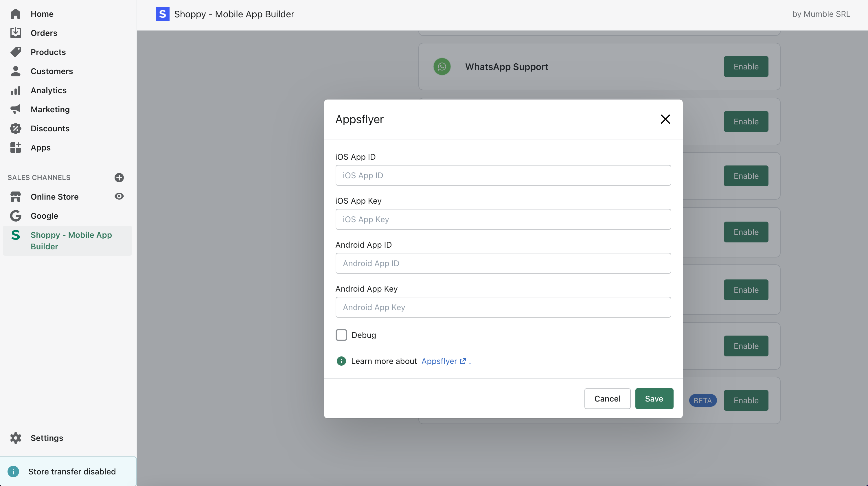Click the Home house icon in sidebar
868x486 pixels.
16,14
